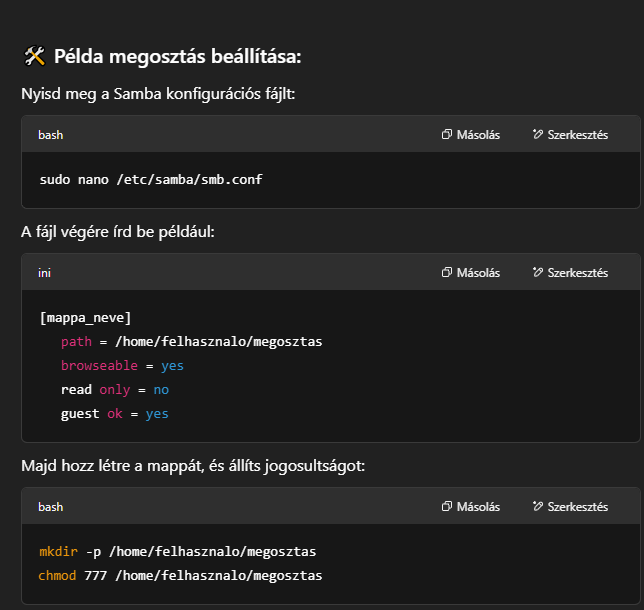Image resolution: width=644 pixels, height=610 pixels.
Task: Click the 'mkdir -p' command line
Action: (176, 551)
